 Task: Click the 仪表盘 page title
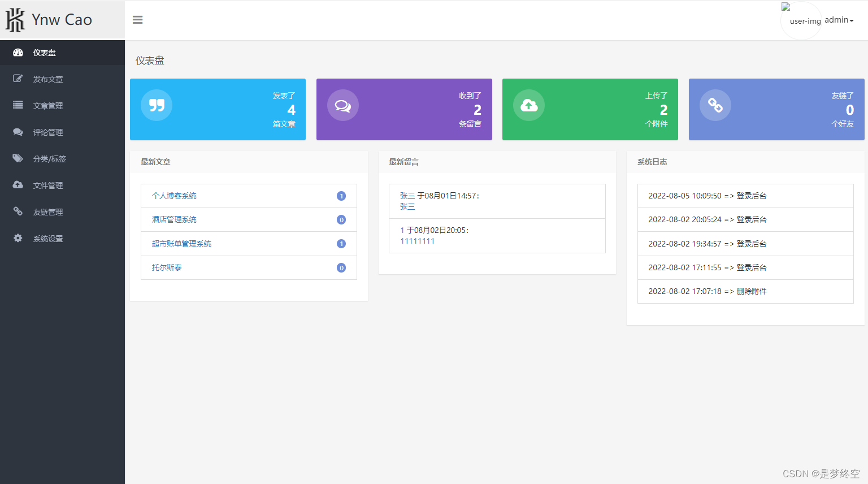point(150,60)
